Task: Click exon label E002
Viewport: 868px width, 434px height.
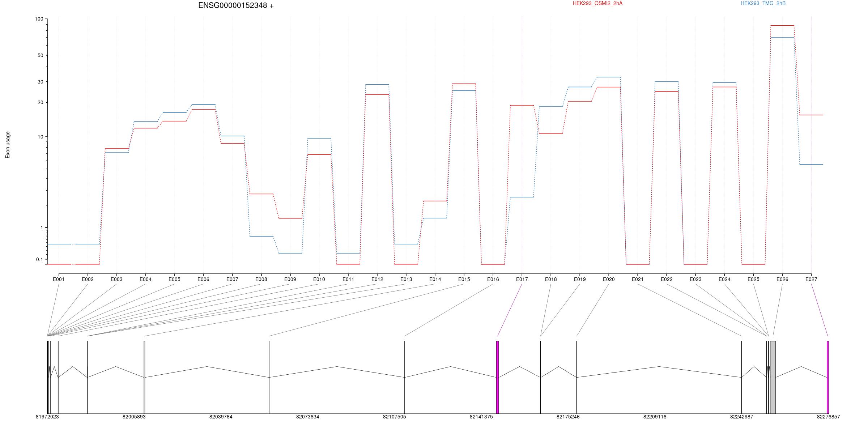Action: (88, 279)
